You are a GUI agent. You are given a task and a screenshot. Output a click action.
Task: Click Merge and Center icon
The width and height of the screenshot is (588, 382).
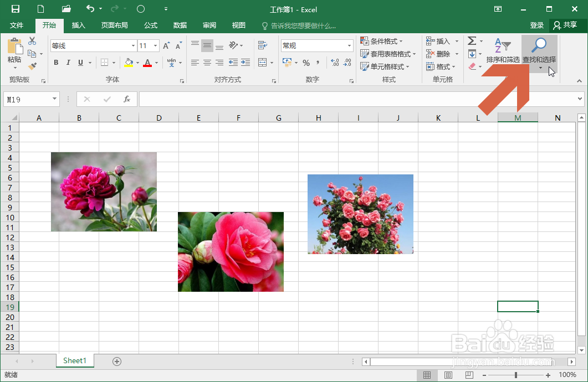point(263,63)
